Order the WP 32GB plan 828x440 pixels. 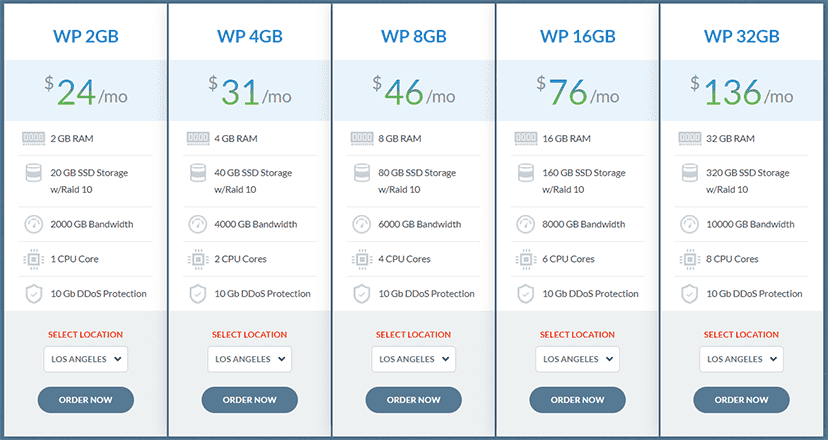(741, 400)
